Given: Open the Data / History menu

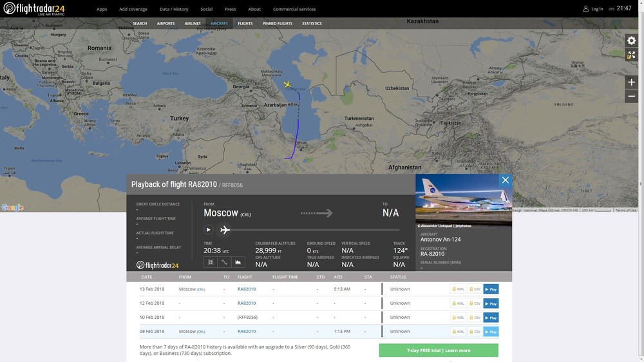Looking at the screenshot, I should click(174, 9).
